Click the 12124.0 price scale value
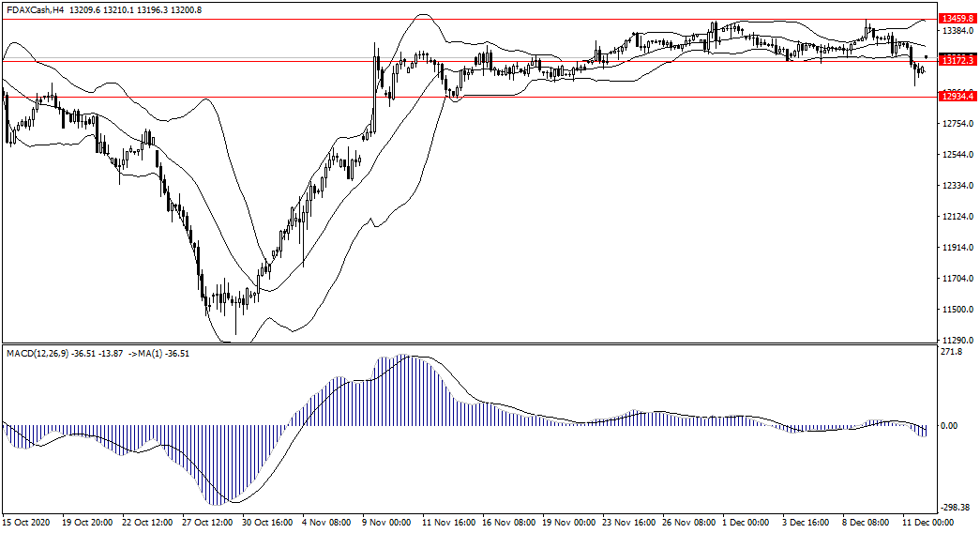Viewport: 980px width, 533px height. [x=956, y=217]
